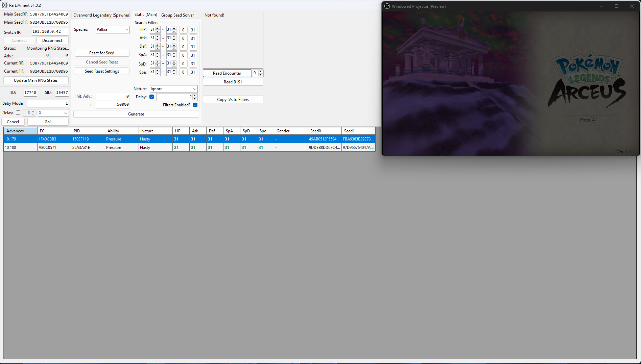Minimize the Windowed Projector window
Image resolution: width=641 pixels, height=364 pixels.
coord(601,6)
